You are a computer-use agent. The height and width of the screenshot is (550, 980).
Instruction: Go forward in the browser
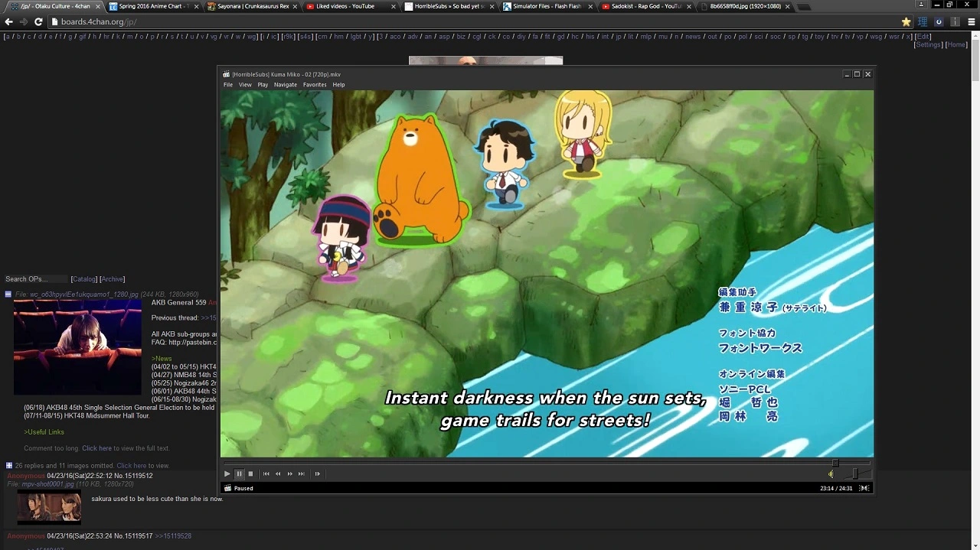(x=24, y=21)
